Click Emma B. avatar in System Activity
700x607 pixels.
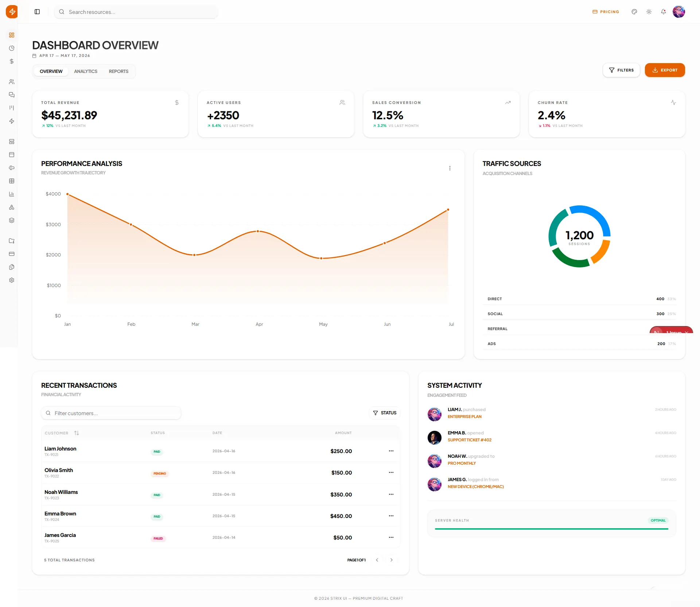coord(435,438)
